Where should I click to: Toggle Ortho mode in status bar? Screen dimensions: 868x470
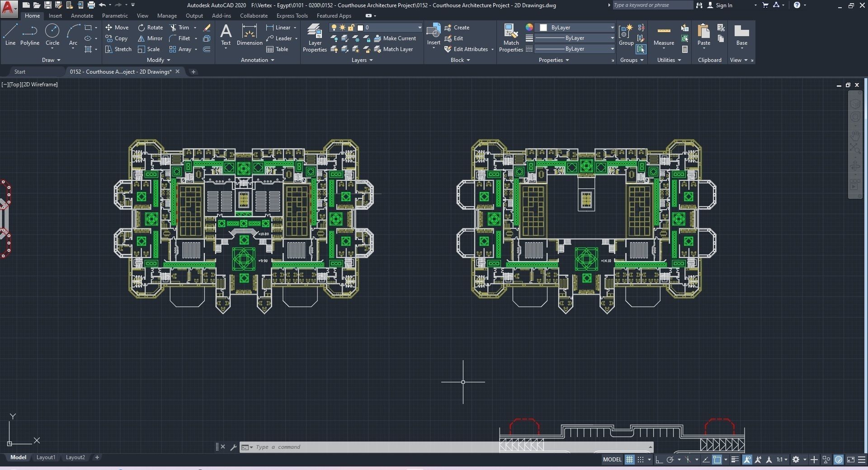tap(659, 460)
